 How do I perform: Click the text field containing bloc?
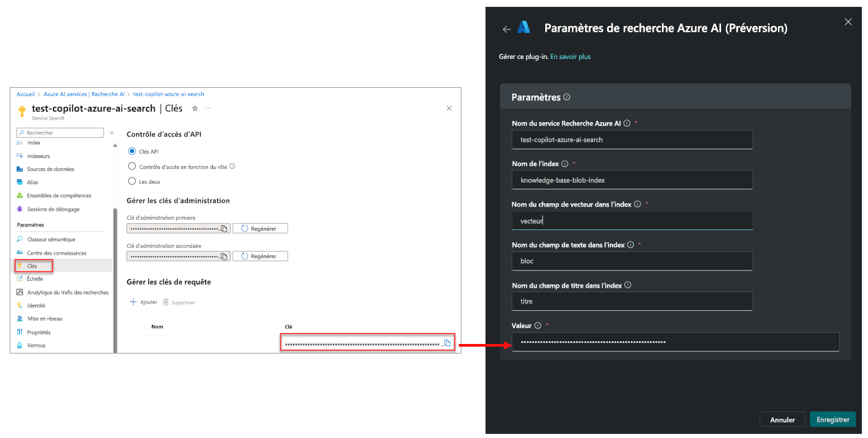point(632,261)
